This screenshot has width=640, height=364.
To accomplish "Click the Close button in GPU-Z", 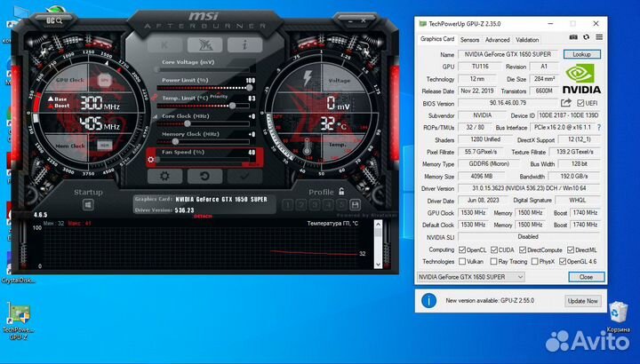I will pyautogui.click(x=586, y=277).
